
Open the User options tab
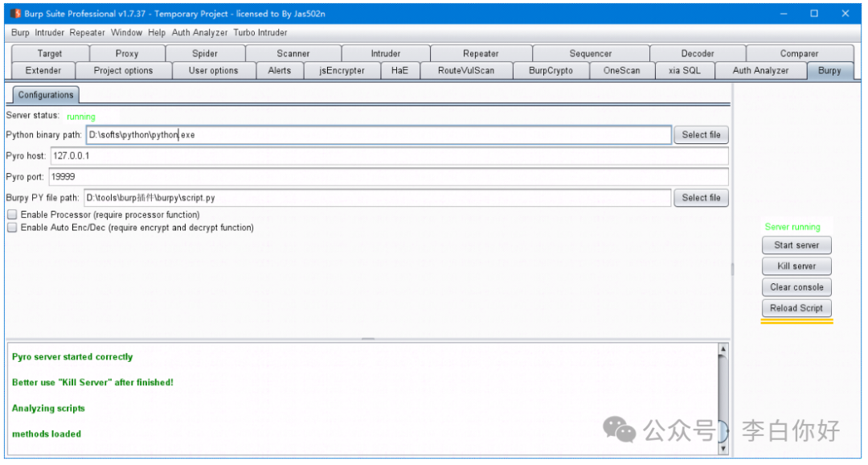click(x=213, y=70)
